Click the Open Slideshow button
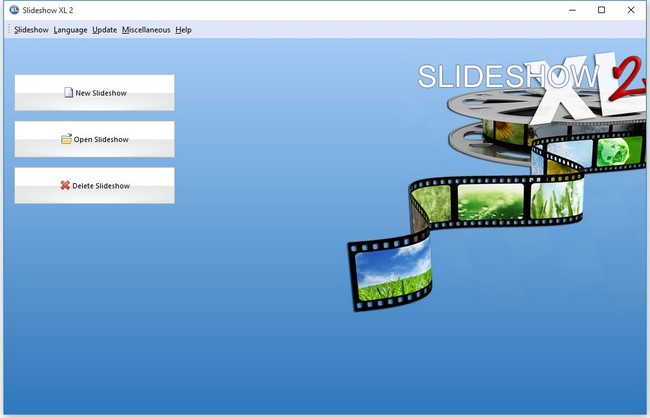 (x=95, y=139)
